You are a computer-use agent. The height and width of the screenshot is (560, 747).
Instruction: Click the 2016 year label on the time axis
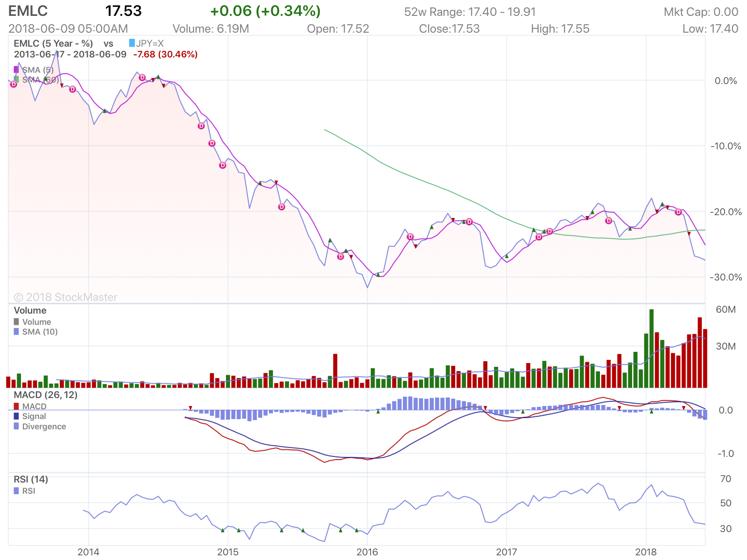coord(367,552)
